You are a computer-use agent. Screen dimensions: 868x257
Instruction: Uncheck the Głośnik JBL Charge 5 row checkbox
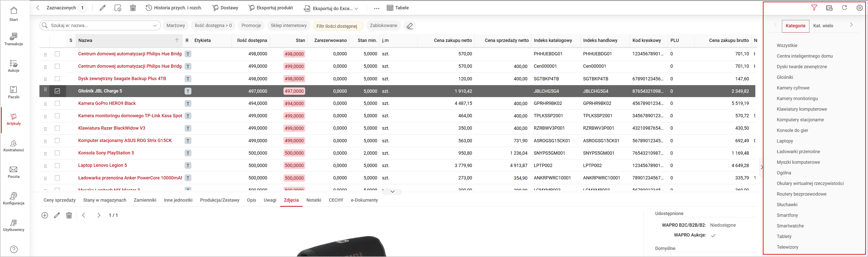point(57,91)
